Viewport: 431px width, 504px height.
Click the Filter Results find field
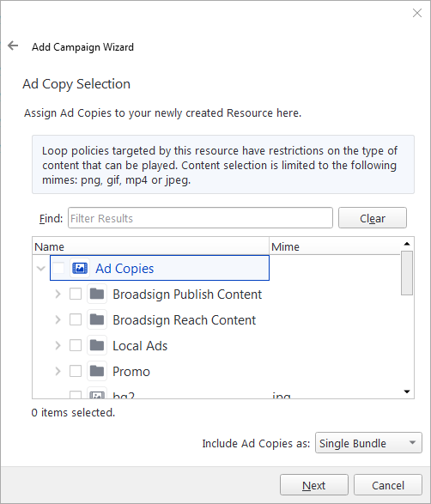200,218
